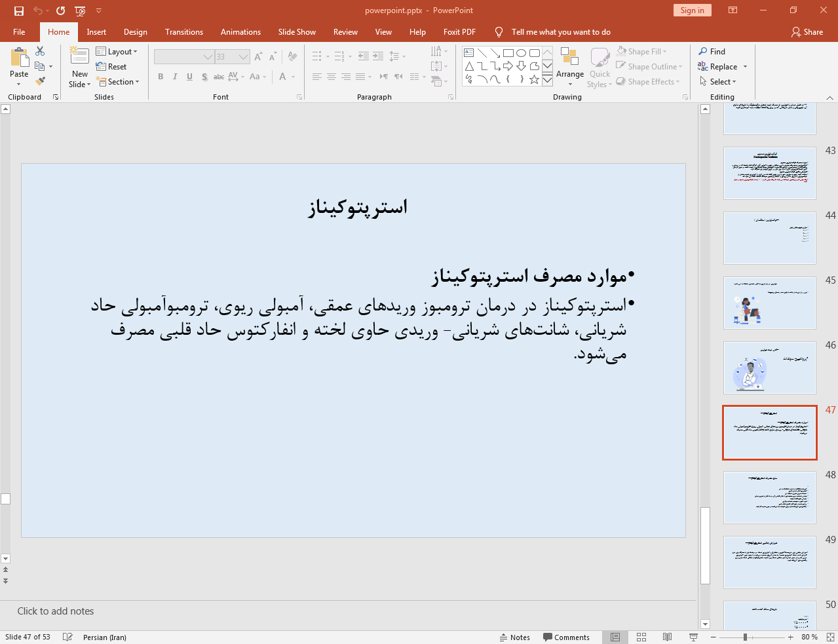Insert a New Slide
The height and width of the screenshot is (644, 838).
[80, 66]
